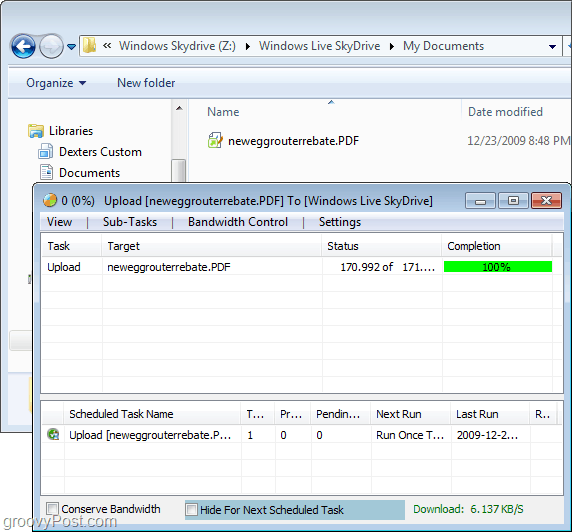The image size is (572, 532).
Task: Click the greyed forward arrow in Explorer
Action: pos(51,46)
